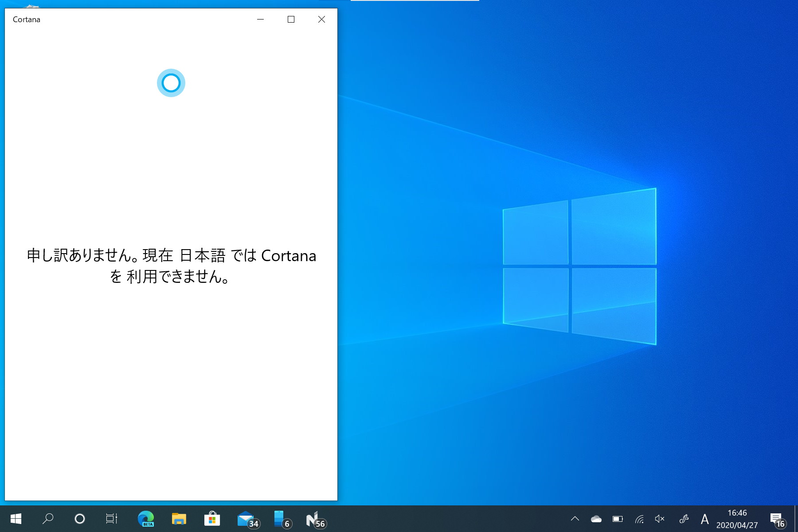Open the Windows Start menu

(16, 519)
